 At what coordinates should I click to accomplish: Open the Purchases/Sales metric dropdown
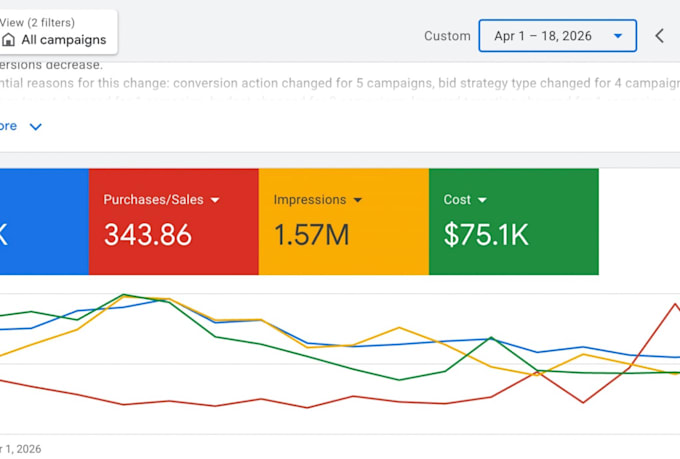coord(215,200)
